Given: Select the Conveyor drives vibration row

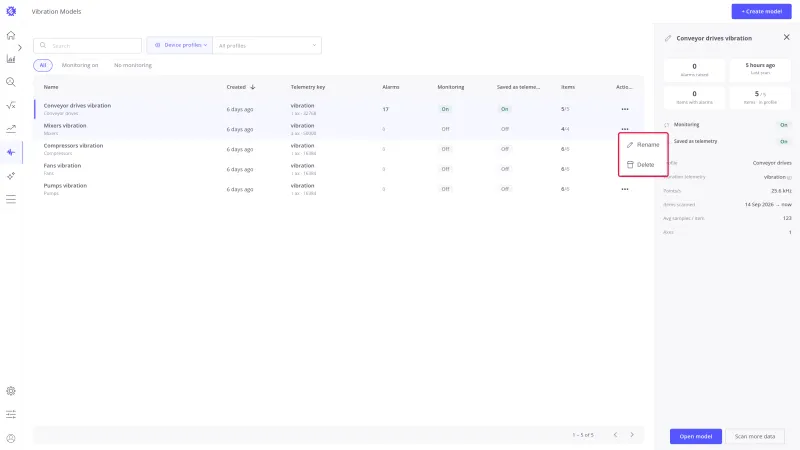Looking at the screenshot, I should click(339, 109).
